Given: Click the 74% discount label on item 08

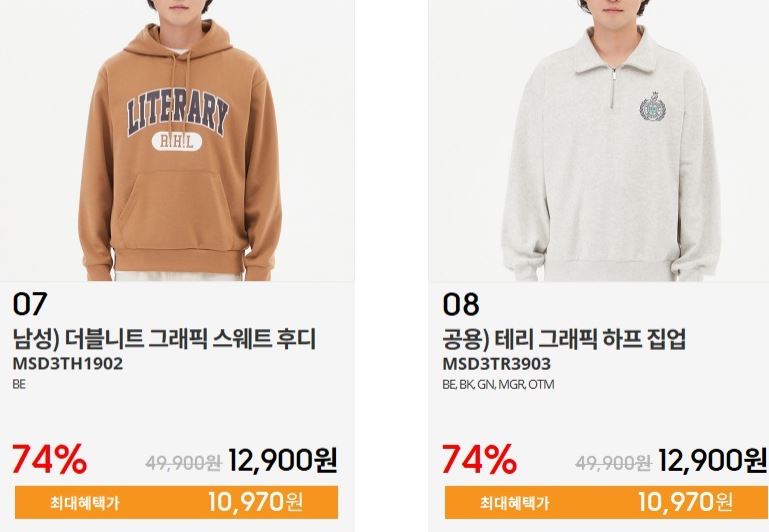Looking at the screenshot, I should point(479,459).
